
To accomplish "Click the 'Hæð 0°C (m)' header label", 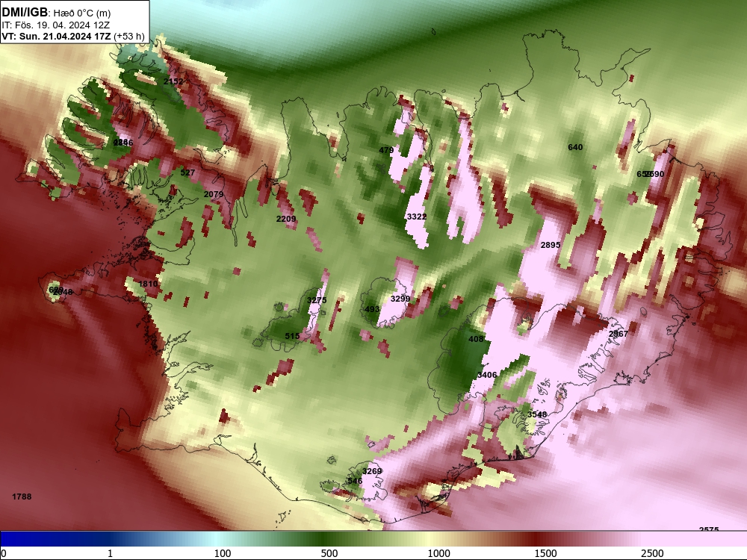I will click(81, 13).
